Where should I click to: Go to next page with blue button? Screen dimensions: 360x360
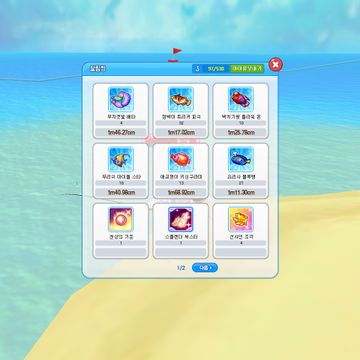click(x=205, y=268)
